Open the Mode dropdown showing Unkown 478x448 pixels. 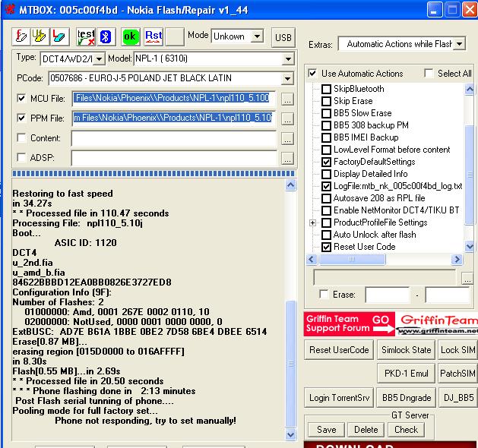pyautogui.click(x=258, y=36)
